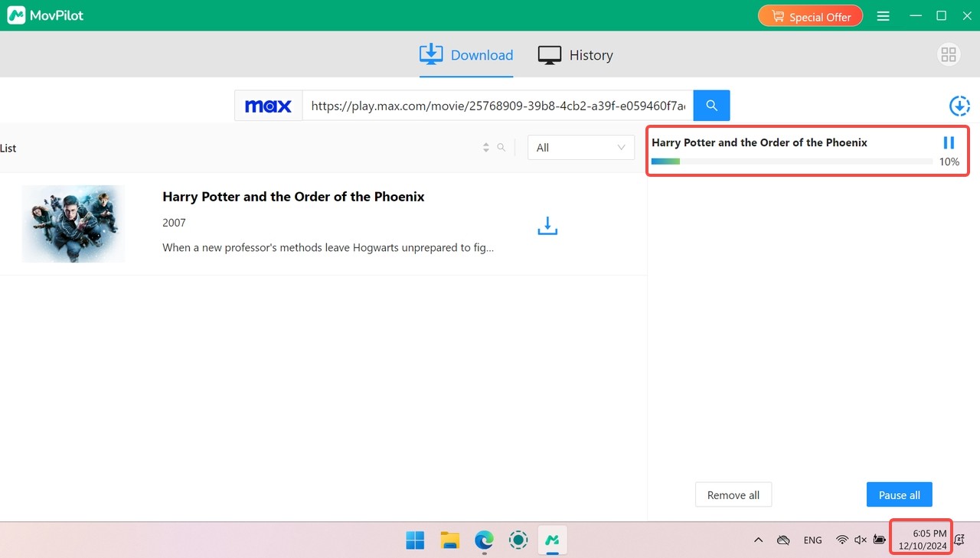This screenshot has width=980, height=558.
Task: Open the Special Offer promotion
Action: click(x=810, y=16)
